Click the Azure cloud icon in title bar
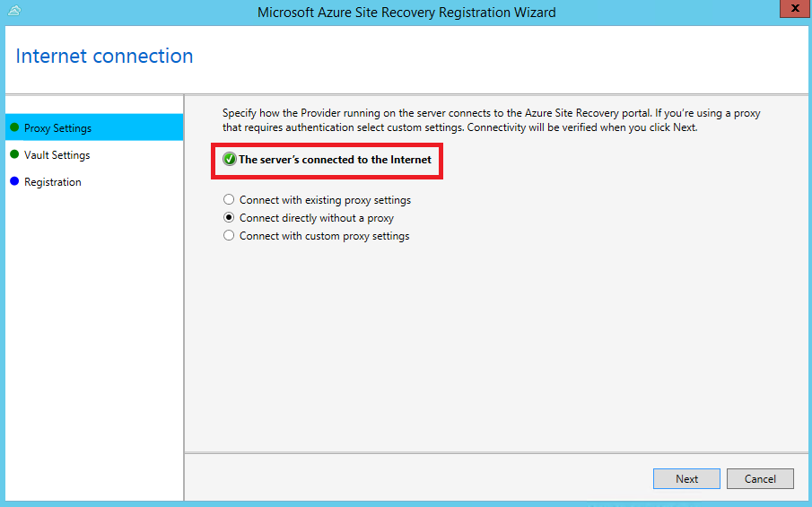812x507 pixels. point(14,11)
